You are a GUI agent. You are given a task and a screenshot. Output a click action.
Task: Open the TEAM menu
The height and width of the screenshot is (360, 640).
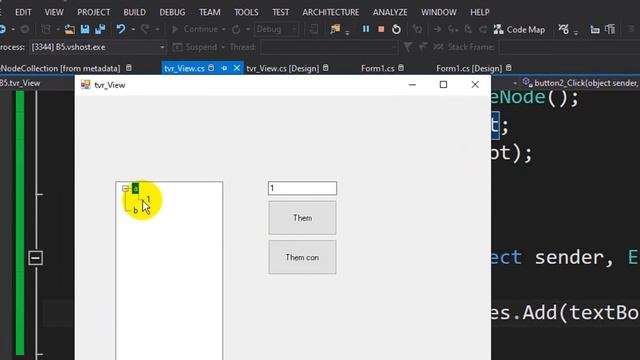click(209, 12)
